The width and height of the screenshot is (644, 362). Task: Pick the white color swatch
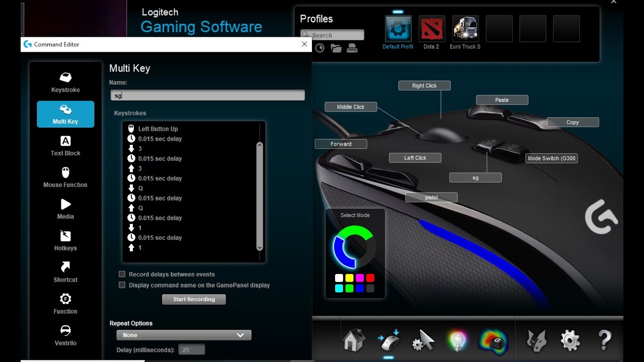point(339,278)
